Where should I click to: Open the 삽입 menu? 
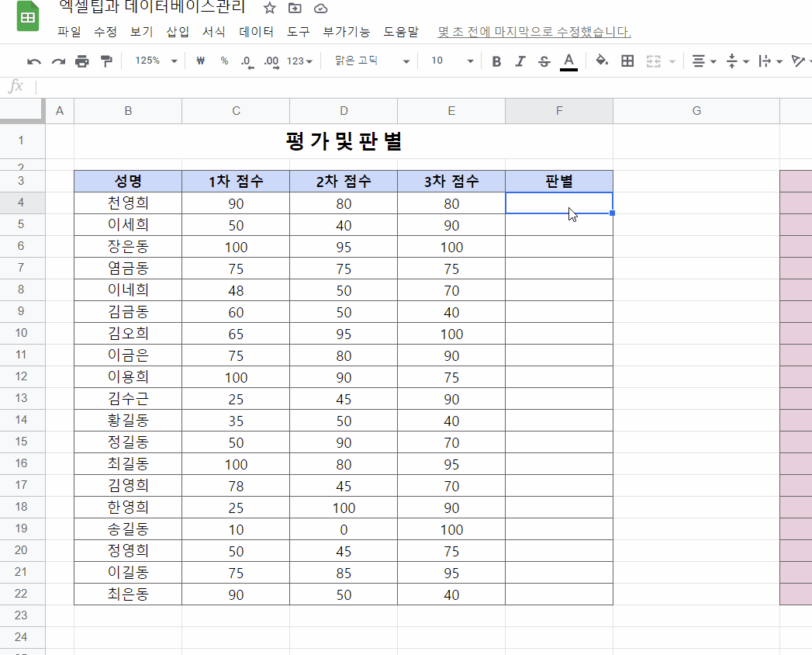pos(178,32)
